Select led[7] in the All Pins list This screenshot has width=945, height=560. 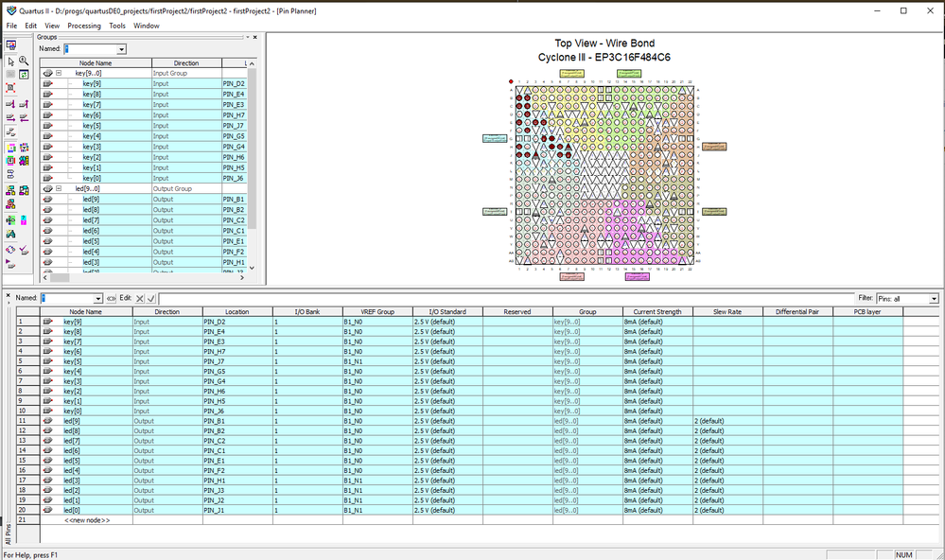point(72,441)
